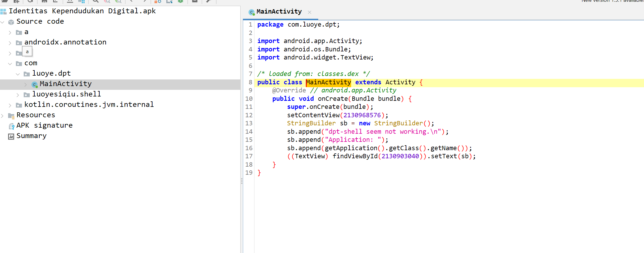Open the Resources tree item

(36, 115)
